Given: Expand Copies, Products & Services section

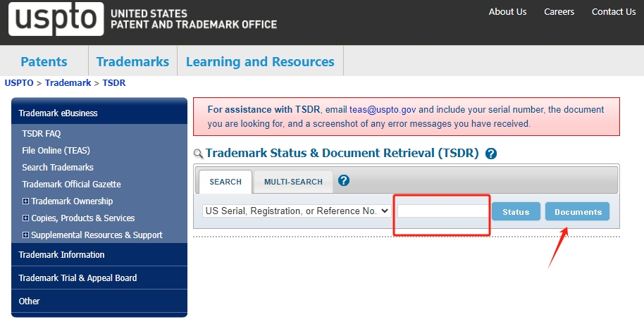Looking at the screenshot, I should pyautogui.click(x=26, y=218).
